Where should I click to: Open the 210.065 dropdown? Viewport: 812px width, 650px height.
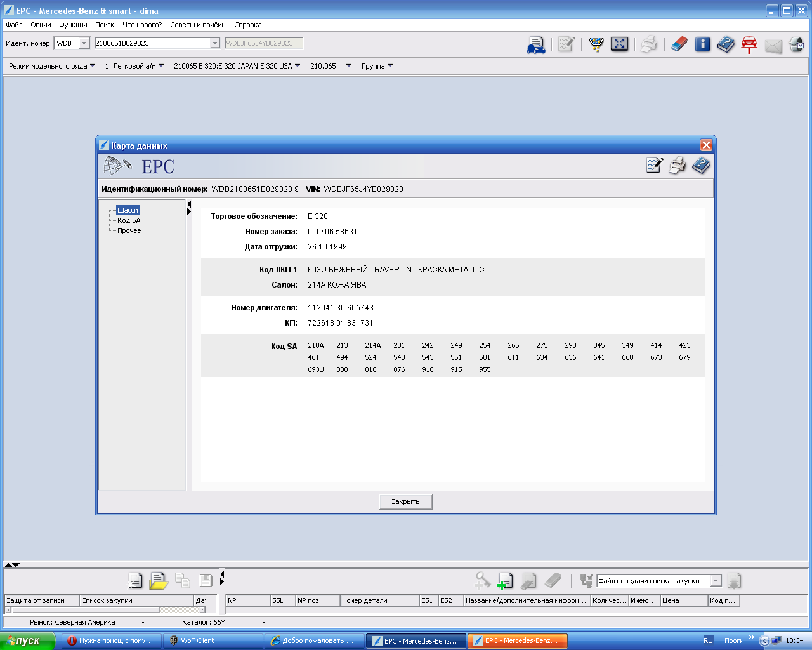coord(331,66)
